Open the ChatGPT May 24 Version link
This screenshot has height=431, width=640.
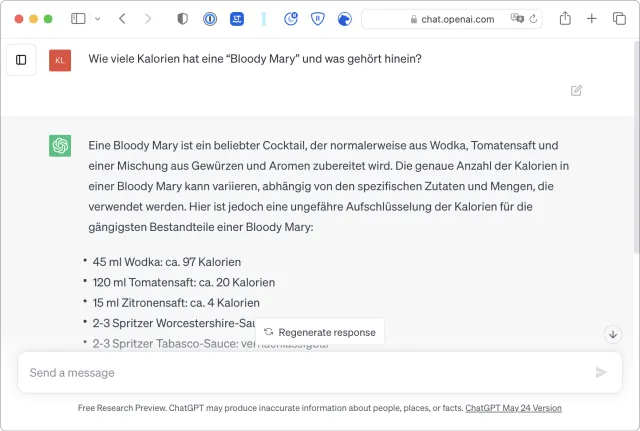coord(513,408)
